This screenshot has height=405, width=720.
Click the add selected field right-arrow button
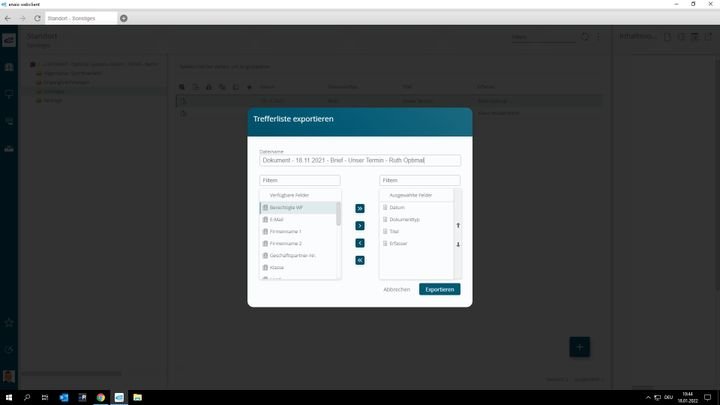[360, 226]
